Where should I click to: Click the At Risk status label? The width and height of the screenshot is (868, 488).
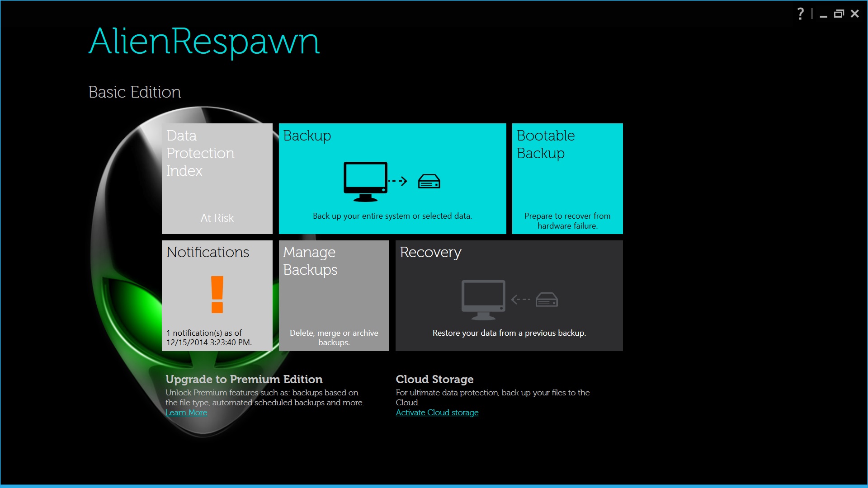point(217,218)
